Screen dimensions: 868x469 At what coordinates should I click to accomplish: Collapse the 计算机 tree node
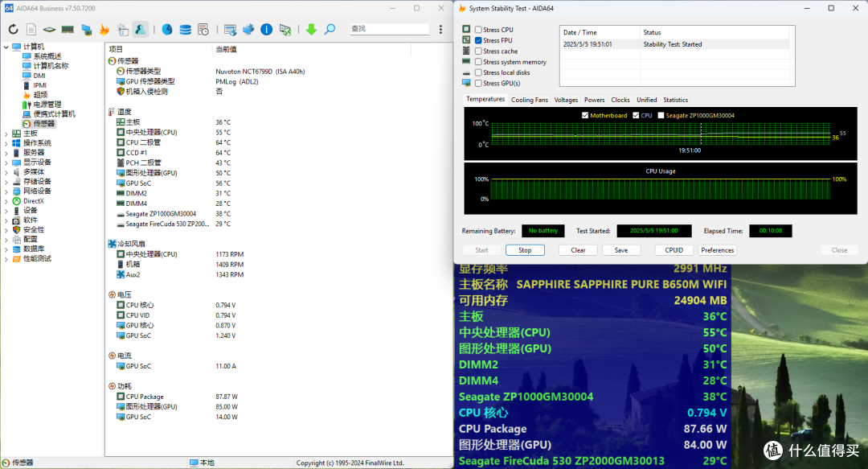[x=6, y=47]
